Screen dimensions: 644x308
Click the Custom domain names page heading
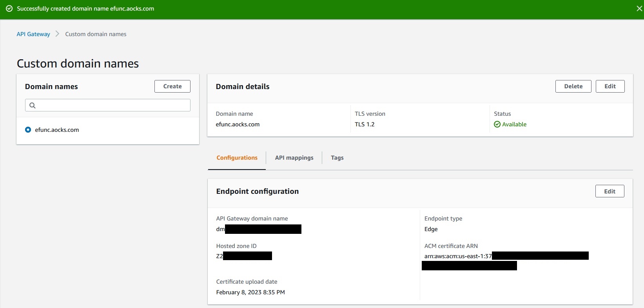click(x=78, y=64)
